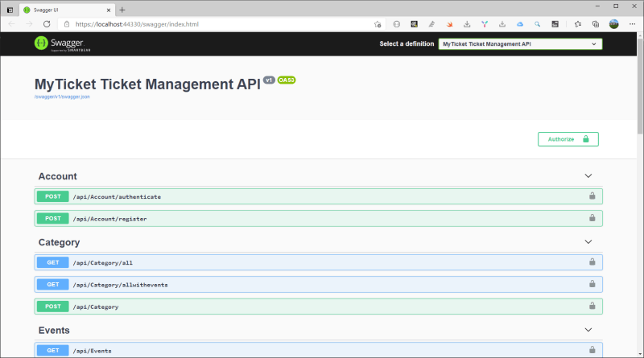The width and height of the screenshot is (644, 358).
Task: Click the Authorize button
Action: (x=568, y=139)
